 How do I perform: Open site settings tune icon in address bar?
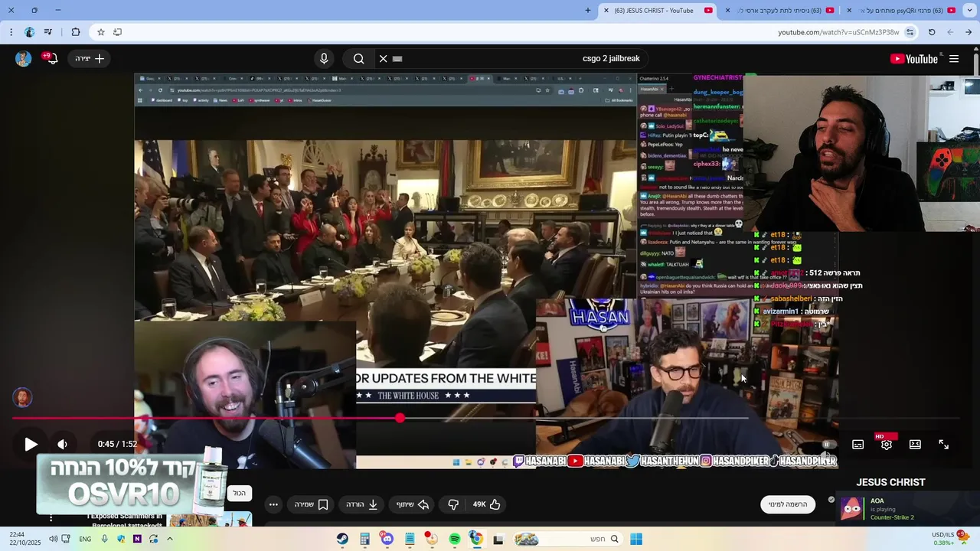[x=910, y=32]
